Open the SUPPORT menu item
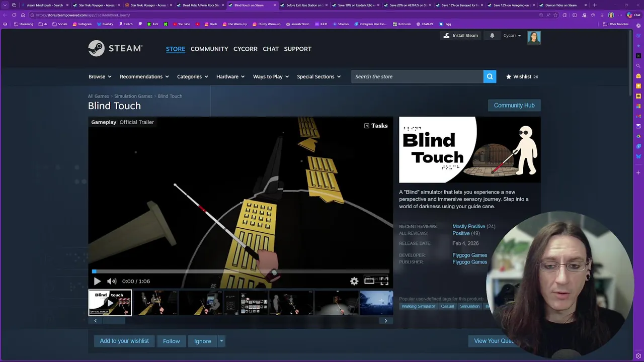The height and width of the screenshot is (362, 644). pos(297,49)
